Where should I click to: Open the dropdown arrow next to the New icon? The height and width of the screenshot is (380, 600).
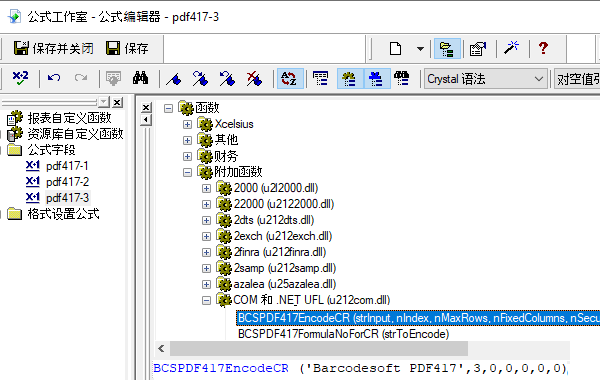pos(420,49)
